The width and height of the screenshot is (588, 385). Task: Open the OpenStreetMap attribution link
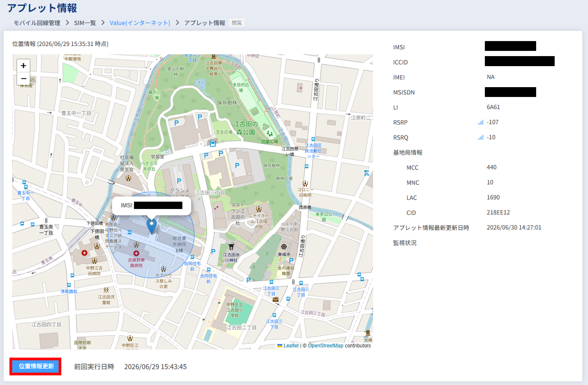click(325, 345)
